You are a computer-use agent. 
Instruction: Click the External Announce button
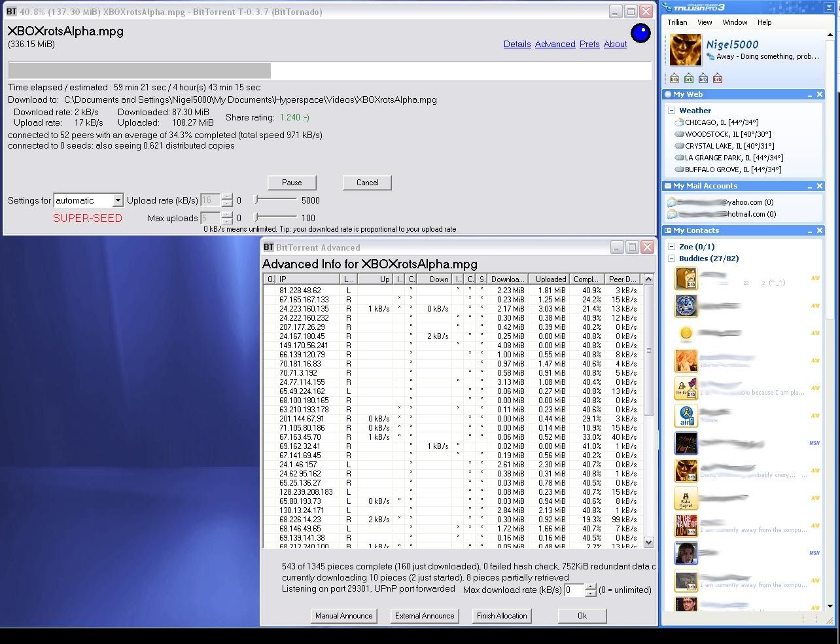click(x=425, y=616)
